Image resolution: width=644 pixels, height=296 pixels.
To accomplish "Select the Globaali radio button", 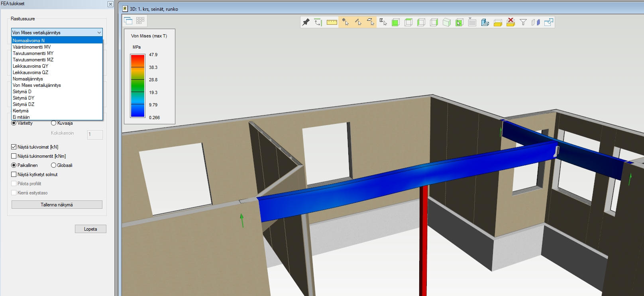I will 54,165.
